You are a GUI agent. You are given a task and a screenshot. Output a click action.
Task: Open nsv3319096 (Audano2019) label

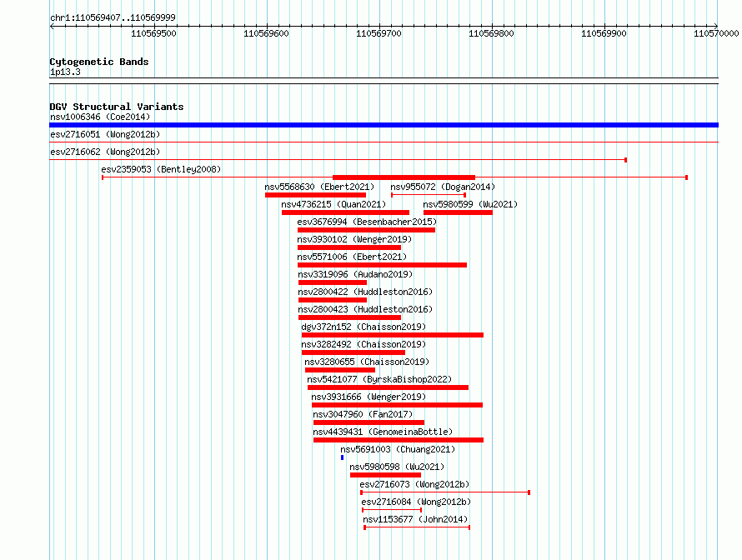pos(355,274)
